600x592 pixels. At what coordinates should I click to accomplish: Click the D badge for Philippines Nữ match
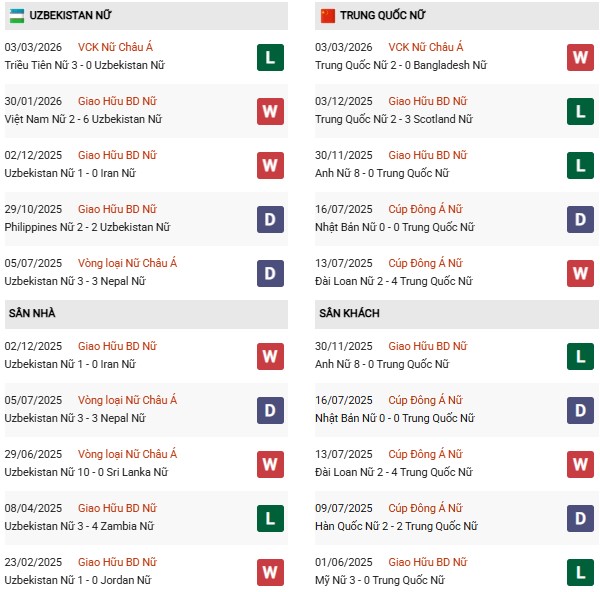(x=270, y=218)
